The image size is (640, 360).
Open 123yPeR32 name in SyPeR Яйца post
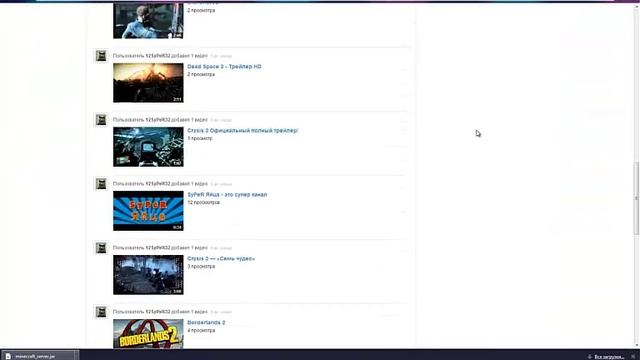click(x=158, y=184)
